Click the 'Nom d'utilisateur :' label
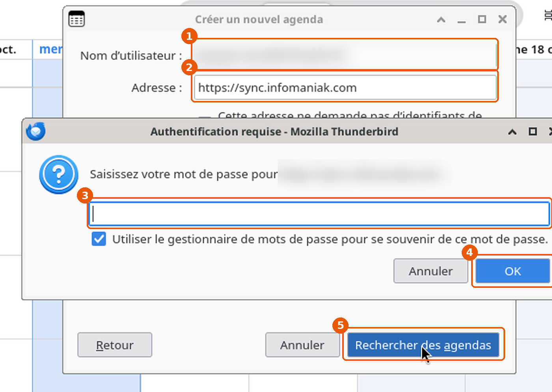 [x=131, y=56]
